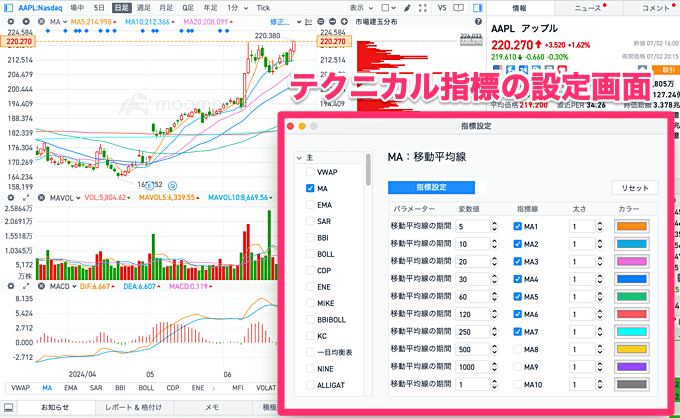Open MAVOL panel settings gear
Image resolution: width=680 pixels, height=418 pixels.
11,198
